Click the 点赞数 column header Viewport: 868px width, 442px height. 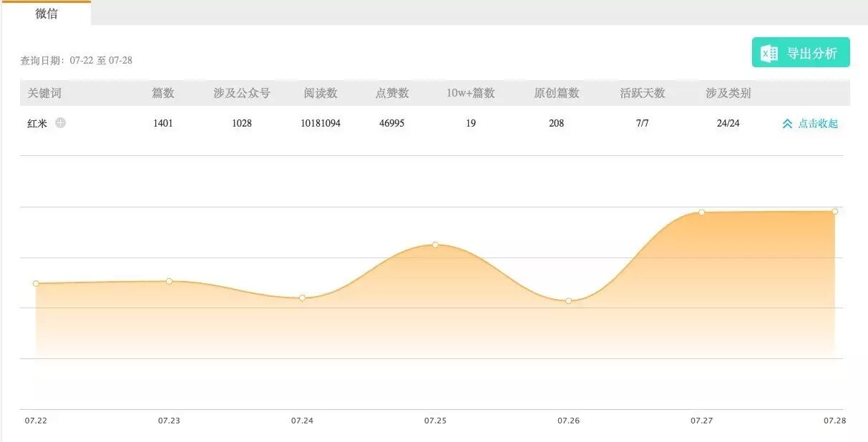391,93
